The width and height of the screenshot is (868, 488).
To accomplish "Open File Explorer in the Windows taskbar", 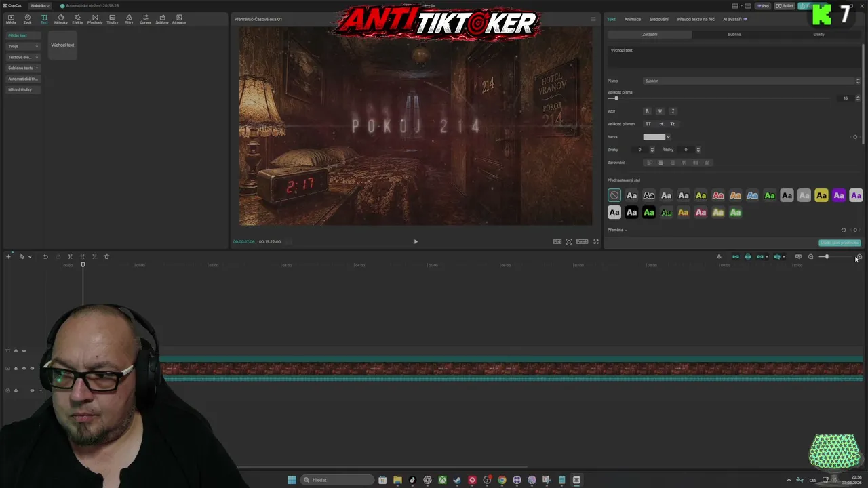I will (397, 480).
